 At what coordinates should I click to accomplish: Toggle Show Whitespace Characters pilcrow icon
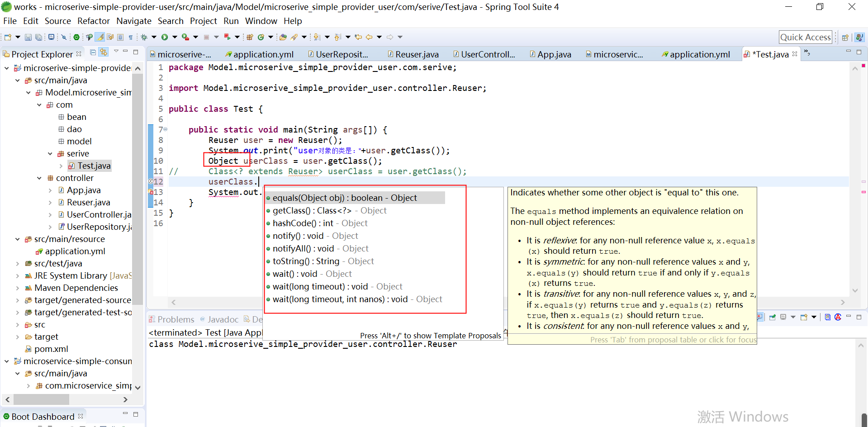coord(131,37)
